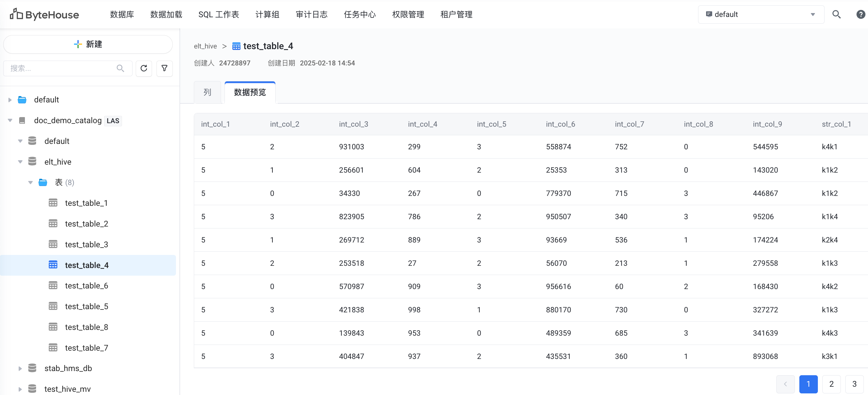Expand the top-level default folder
Screen dimensions: 868x395
click(x=10, y=100)
